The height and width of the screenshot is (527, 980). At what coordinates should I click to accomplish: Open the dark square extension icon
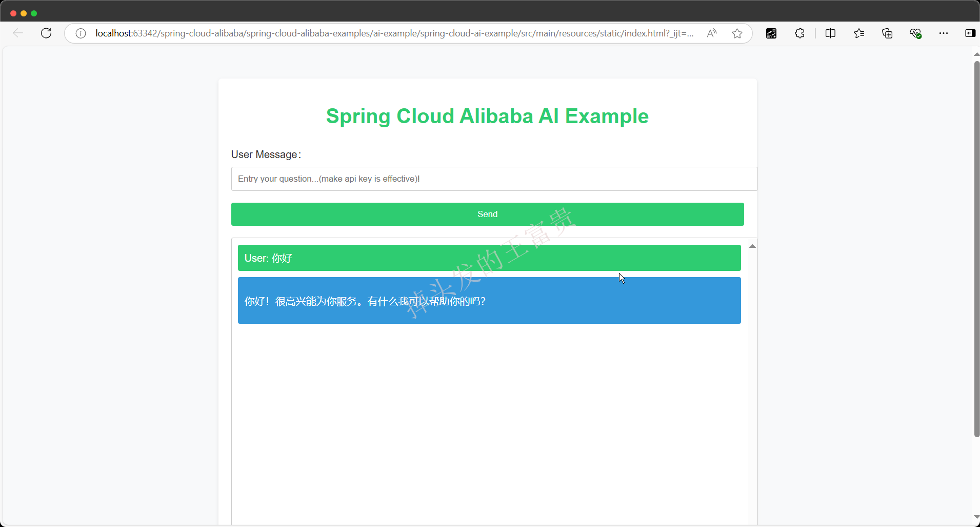point(771,33)
